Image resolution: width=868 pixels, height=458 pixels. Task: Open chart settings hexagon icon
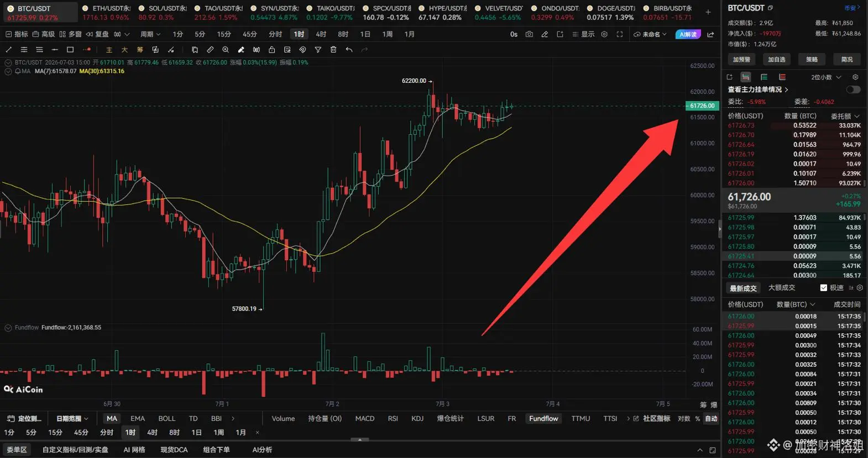[604, 34]
